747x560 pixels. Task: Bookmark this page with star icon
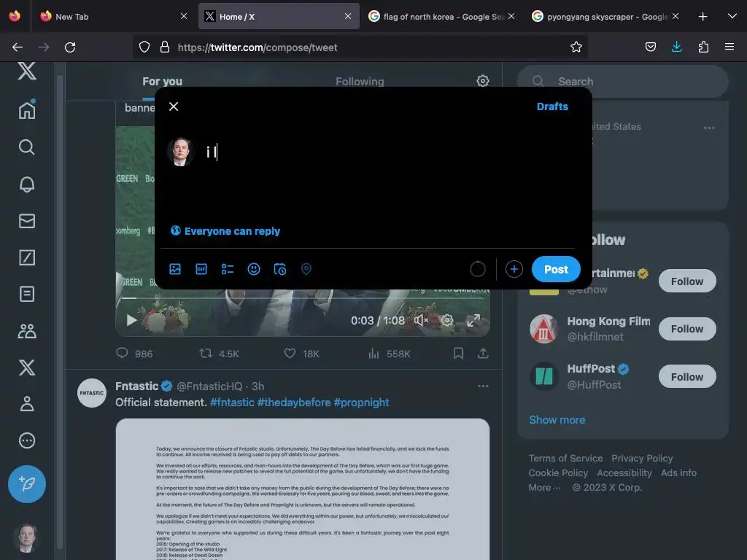576,47
